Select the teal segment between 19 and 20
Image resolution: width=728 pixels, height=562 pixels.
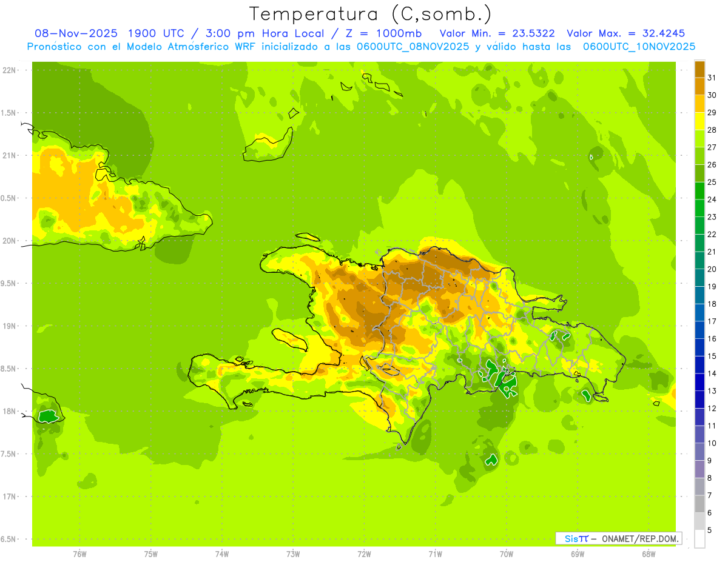(699, 278)
